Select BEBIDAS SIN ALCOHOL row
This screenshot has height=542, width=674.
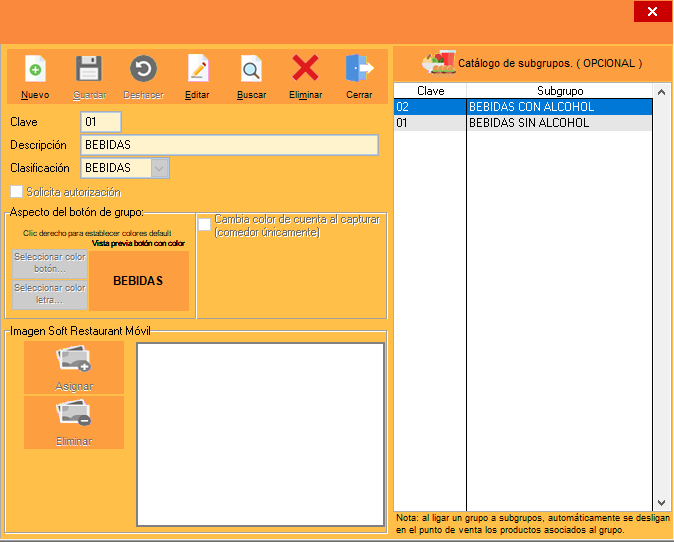click(529, 123)
